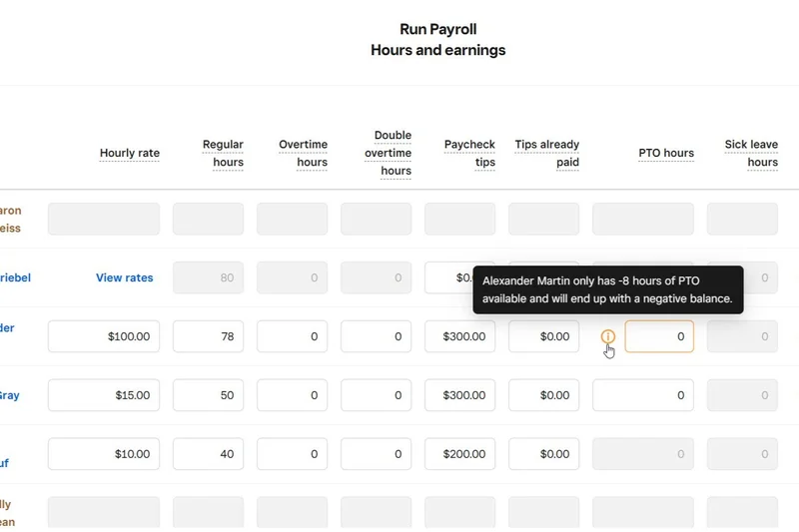Click PTO hours field in $15.00 row
This screenshot has height=532, width=799.
pos(643,395)
